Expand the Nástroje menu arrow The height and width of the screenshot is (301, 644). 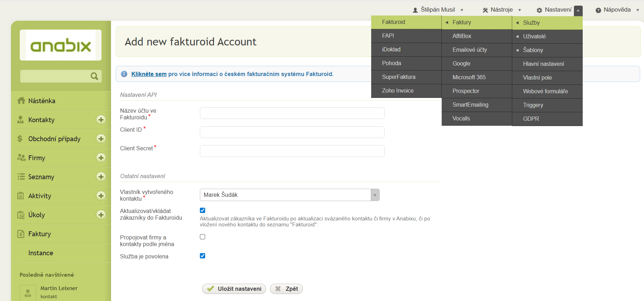tap(520, 10)
